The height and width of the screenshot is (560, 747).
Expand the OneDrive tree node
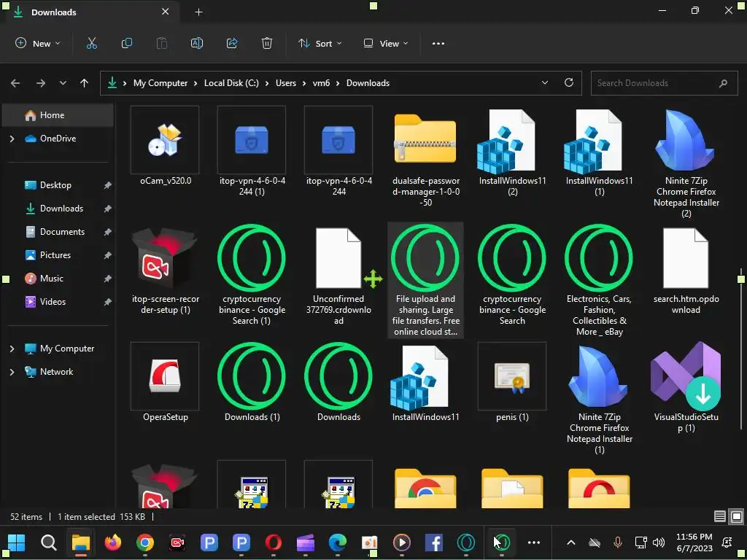click(12, 139)
